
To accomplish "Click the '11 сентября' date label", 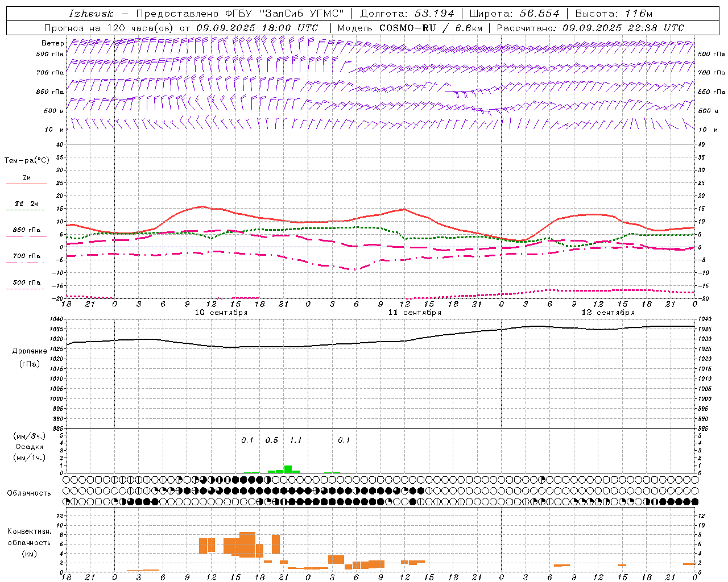I will coord(415,313).
